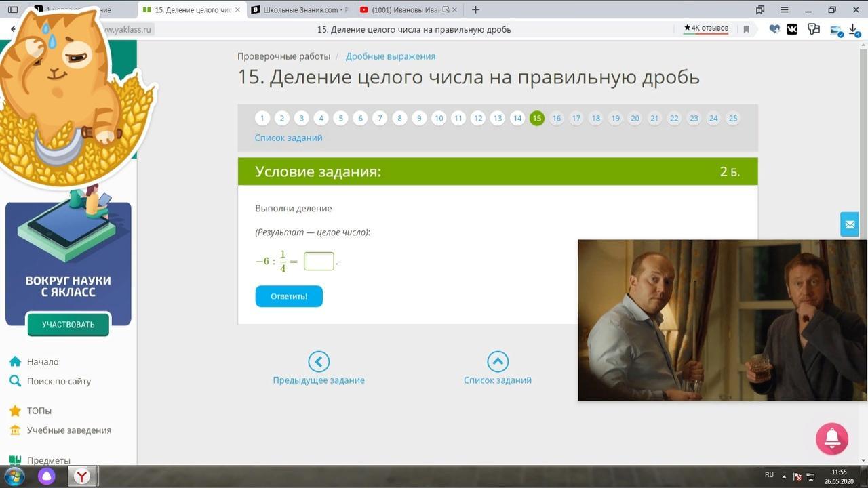The height and width of the screenshot is (488, 868).
Task: Go to task number 20
Action: [635, 118]
